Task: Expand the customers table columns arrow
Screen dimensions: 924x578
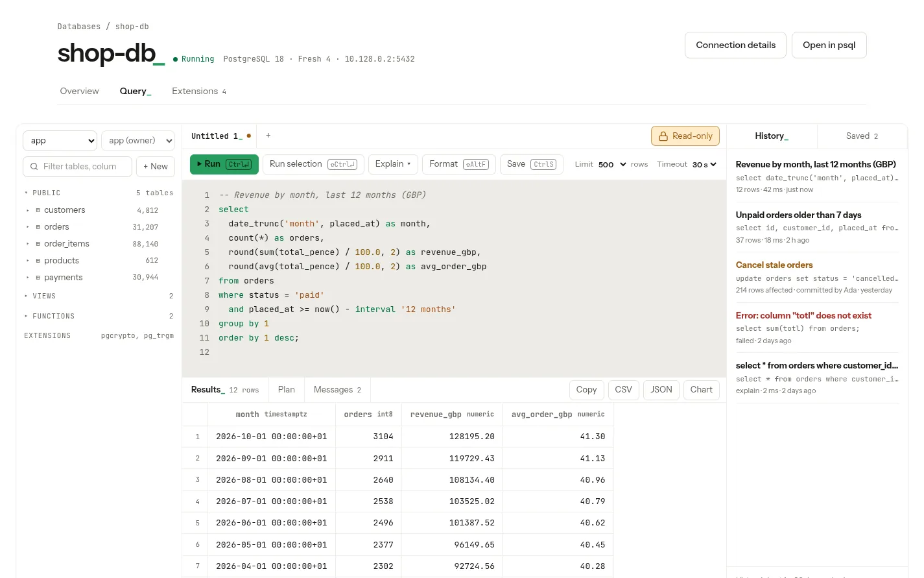Action: click(x=27, y=210)
